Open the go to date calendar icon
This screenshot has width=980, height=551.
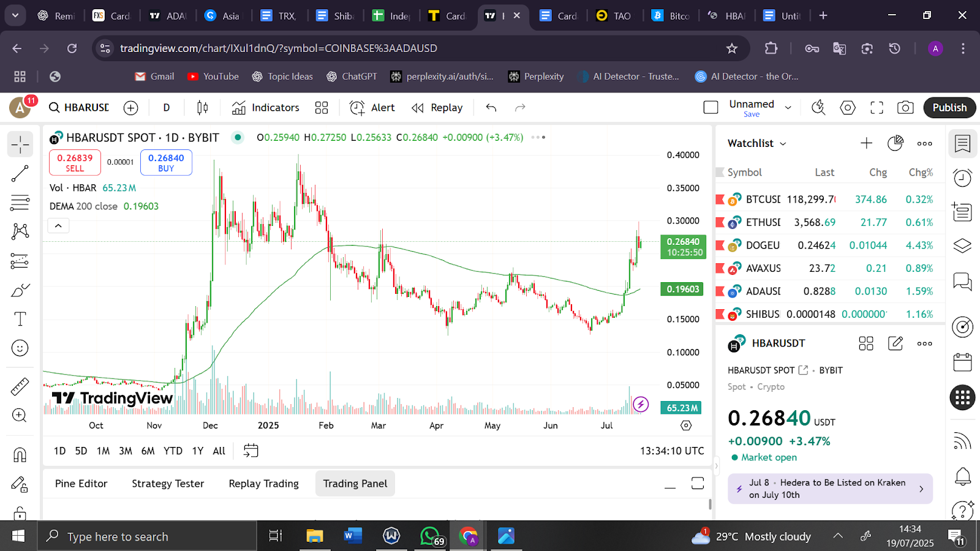251,451
